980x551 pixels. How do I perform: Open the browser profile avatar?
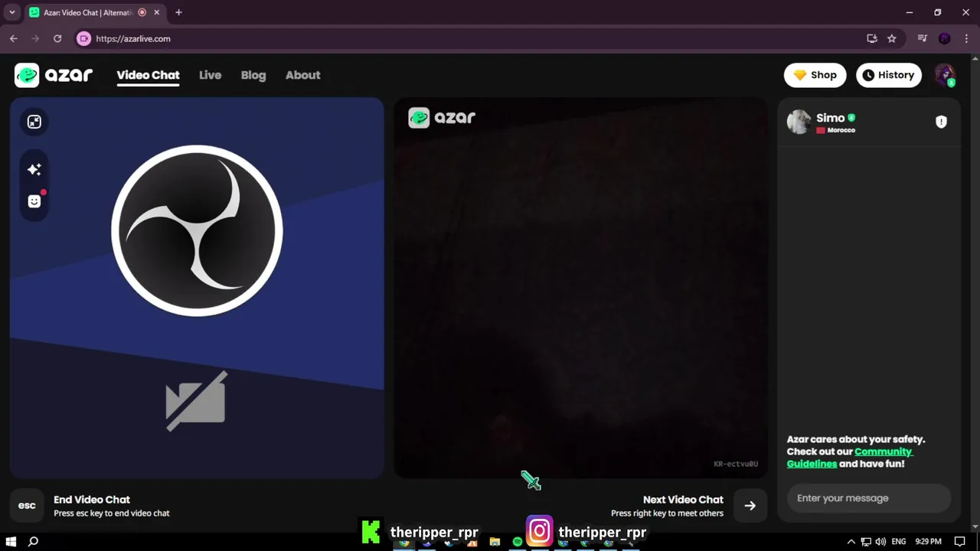click(945, 38)
